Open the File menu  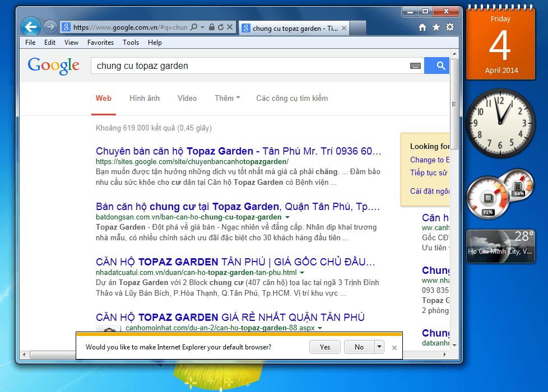(30, 43)
